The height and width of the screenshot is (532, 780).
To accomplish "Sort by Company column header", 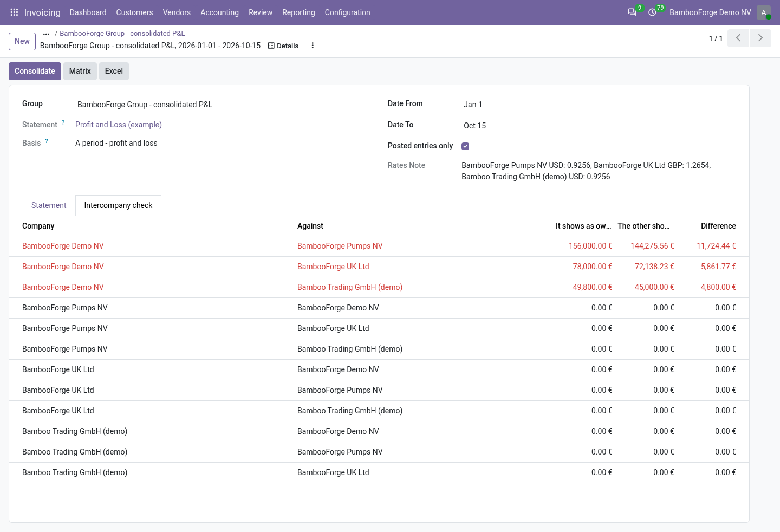I will pos(38,226).
